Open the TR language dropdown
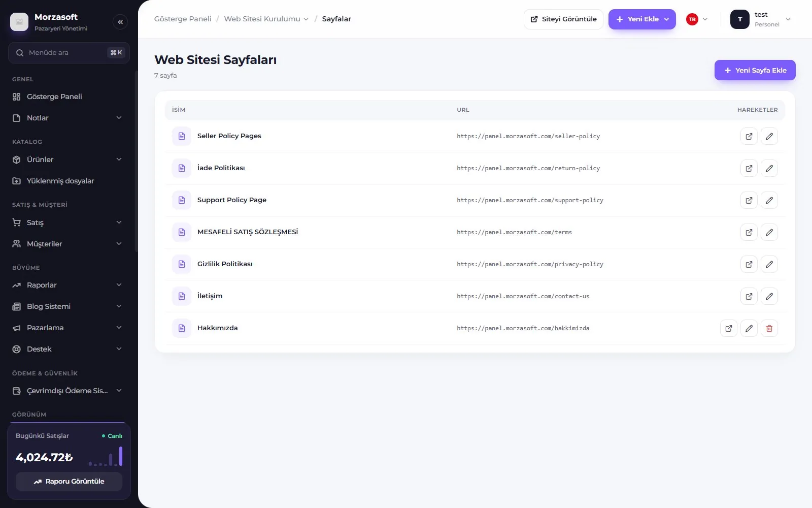The height and width of the screenshot is (508, 812). pos(697,19)
